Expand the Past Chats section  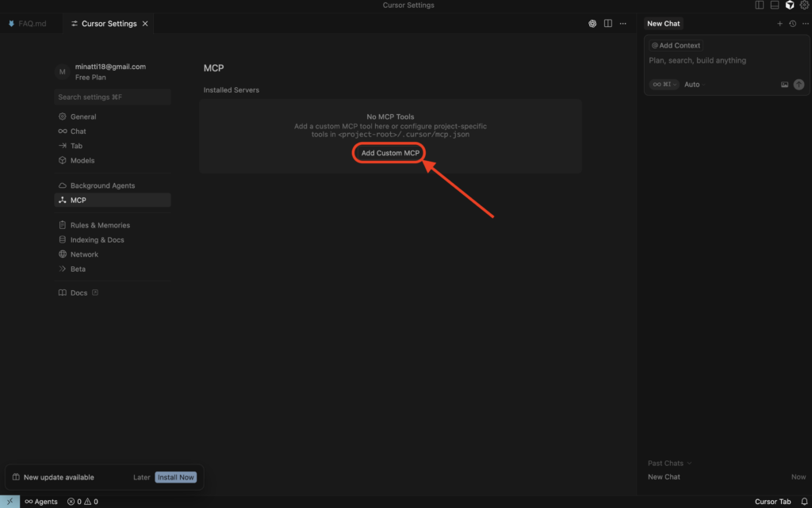(667, 463)
